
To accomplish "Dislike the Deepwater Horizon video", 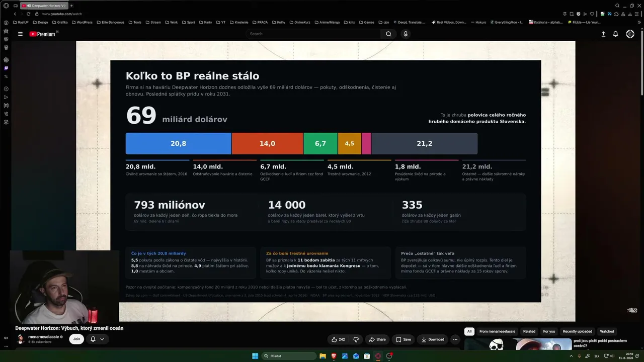I will point(356,339).
